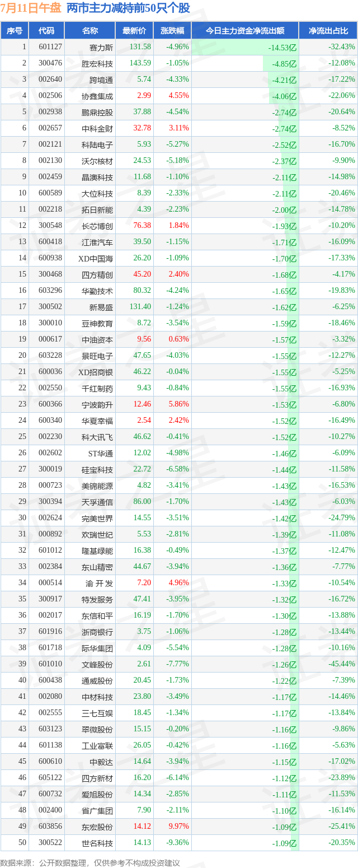This screenshot has height=868, width=358.
Task: Select stock name 四方新材
Action: click(x=97, y=778)
